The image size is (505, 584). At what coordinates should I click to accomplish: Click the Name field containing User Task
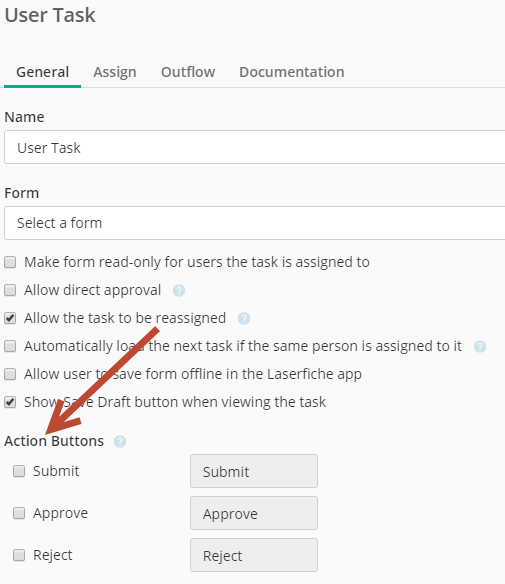tap(254, 147)
